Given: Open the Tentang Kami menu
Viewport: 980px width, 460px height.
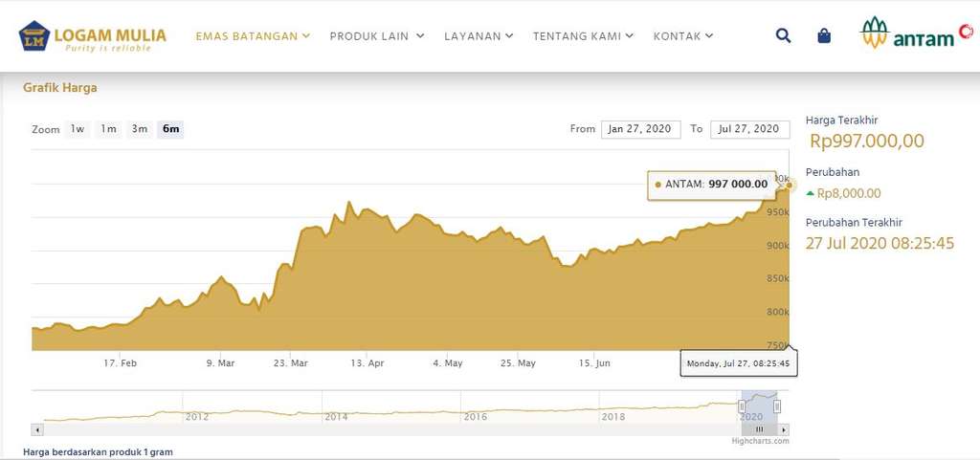Looking at the screenshot, I should pyautogui.click(x=583, y=36).
